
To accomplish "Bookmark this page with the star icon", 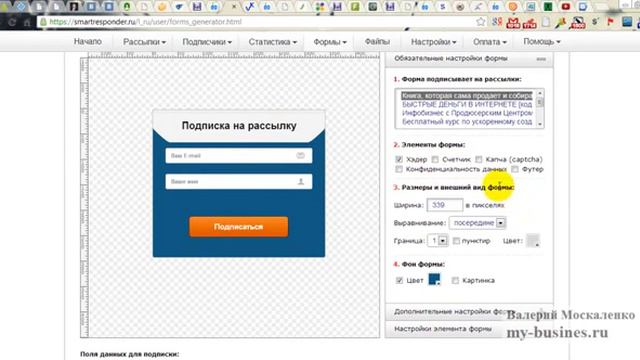I will tap(480, 22).
